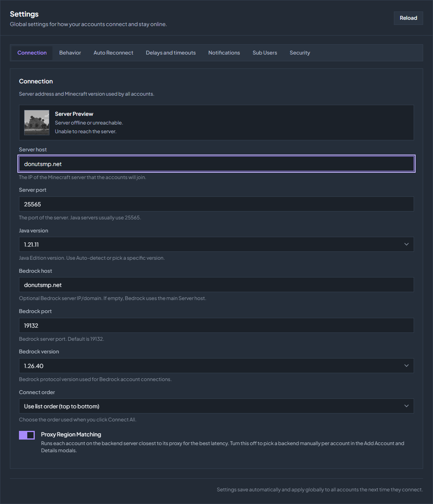The height and width of the screenshot is (504, 433).
Task: Open the Security tab
Action: pos(300,53)
